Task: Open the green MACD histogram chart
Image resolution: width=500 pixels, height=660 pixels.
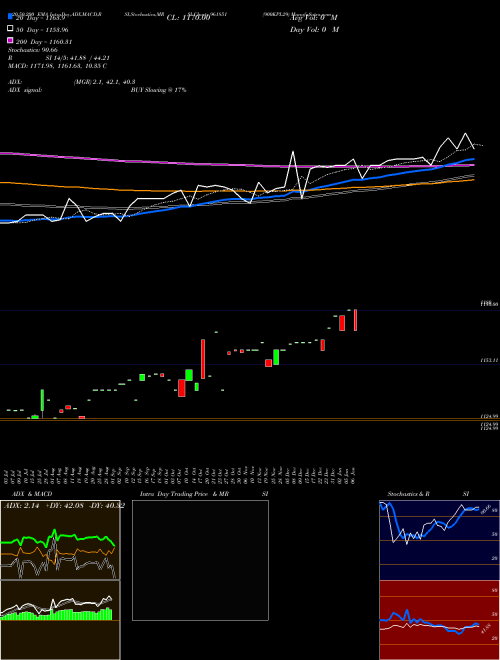Action: (x=60, y=620)
